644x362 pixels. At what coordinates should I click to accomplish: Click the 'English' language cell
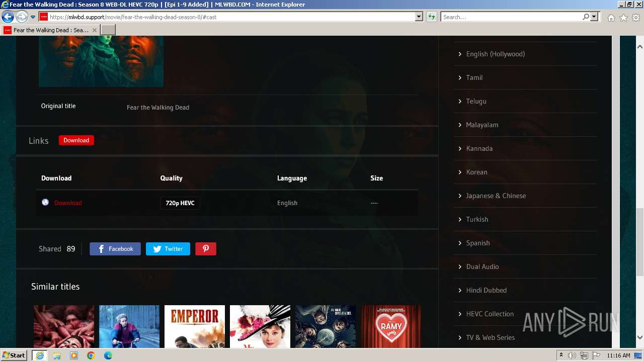287,203
